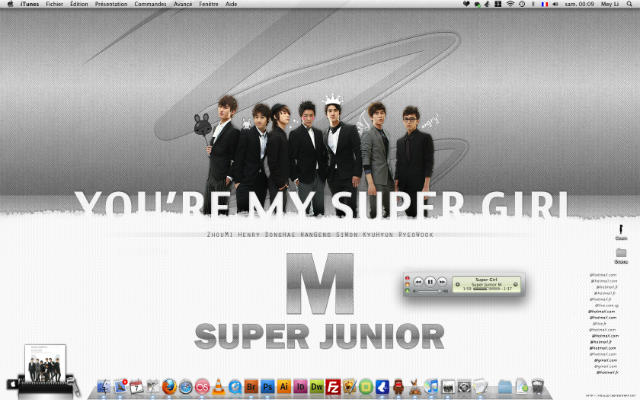Screen dimensions: 640x400
Task: Adjust the mini player volume slider
Action: click(430, 291)
